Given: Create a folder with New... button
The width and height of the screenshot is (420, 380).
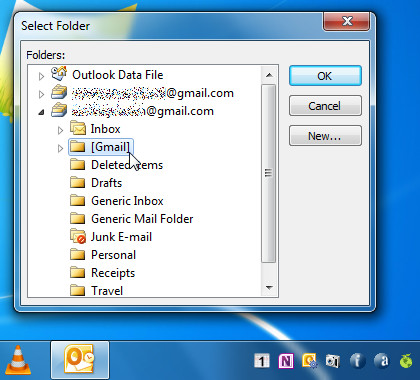Looking at the screenshot, I should pos(325,136).
